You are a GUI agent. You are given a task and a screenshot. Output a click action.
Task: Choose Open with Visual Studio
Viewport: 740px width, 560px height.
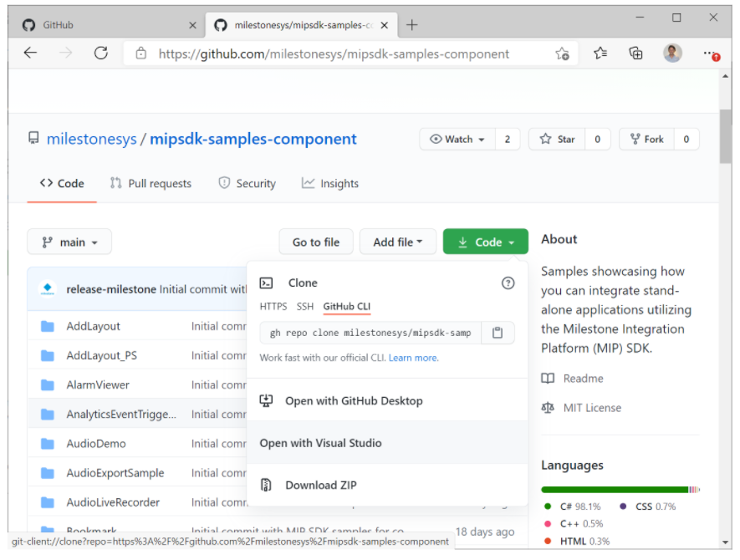point(387,443)
